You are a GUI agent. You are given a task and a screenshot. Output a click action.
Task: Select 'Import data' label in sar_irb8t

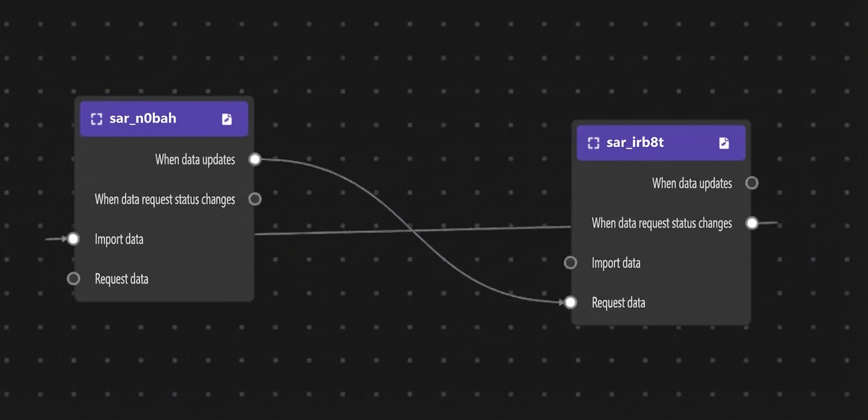(616, 263)
